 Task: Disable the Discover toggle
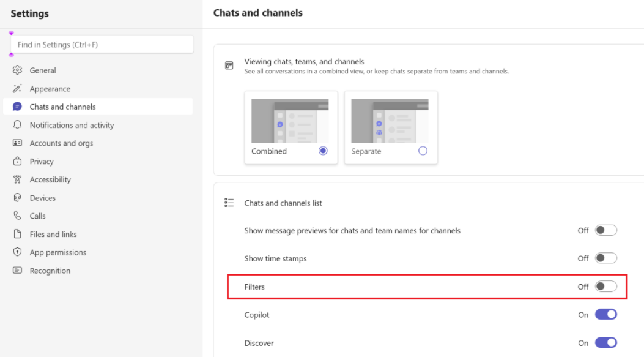(606, 342)
